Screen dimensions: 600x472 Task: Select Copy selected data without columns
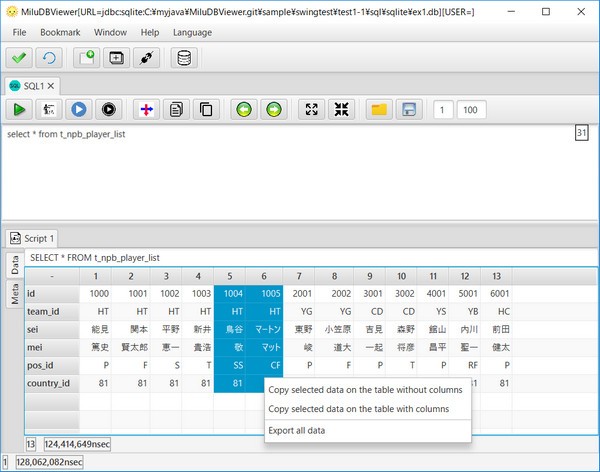point(365,388)
